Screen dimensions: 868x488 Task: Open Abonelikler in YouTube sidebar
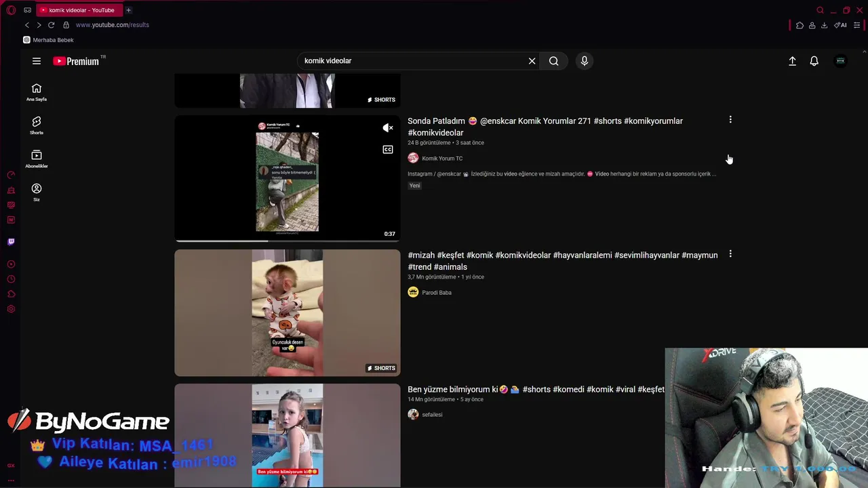coord(37,159)
